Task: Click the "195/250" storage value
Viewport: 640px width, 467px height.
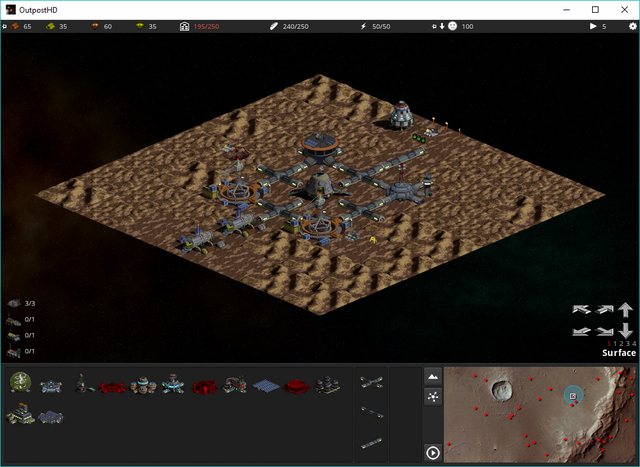Action: click(206, 27)
